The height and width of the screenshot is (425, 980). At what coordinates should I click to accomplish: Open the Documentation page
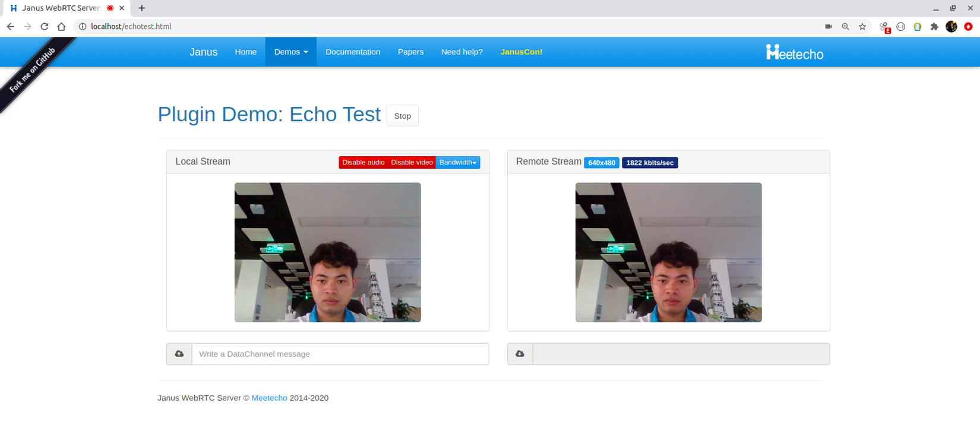click(353, 52)
